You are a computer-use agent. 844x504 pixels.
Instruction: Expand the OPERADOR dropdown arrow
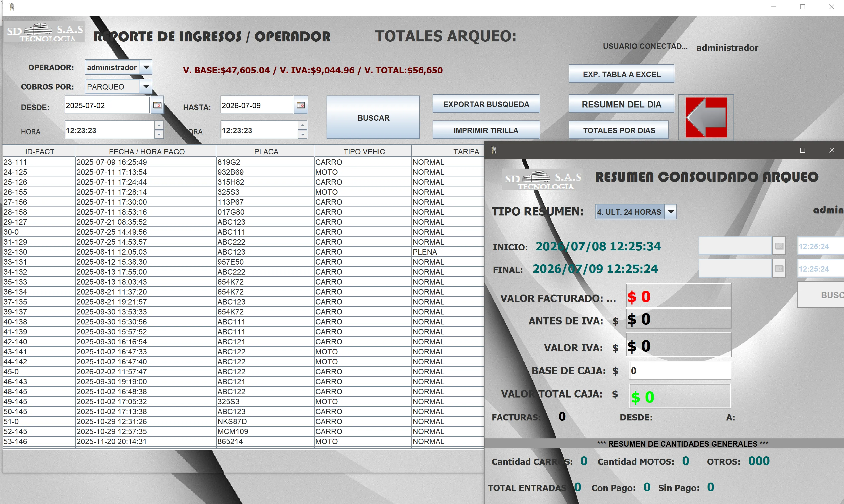146,67
